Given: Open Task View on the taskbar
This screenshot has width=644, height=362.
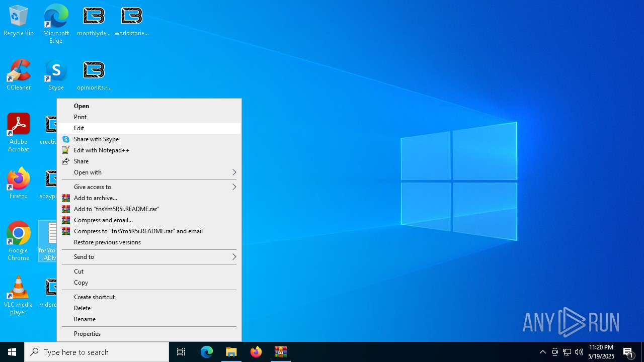Looking at the screenshot, I should coord(181,352).
